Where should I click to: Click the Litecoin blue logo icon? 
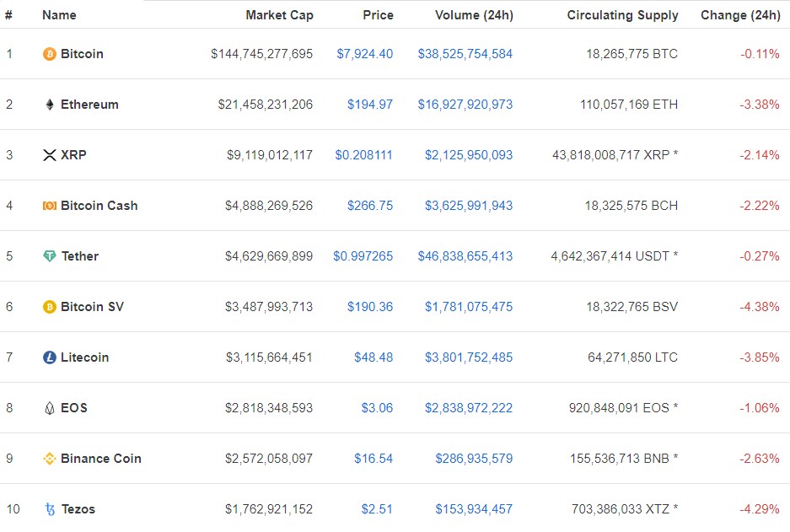[x=50, y=357]
